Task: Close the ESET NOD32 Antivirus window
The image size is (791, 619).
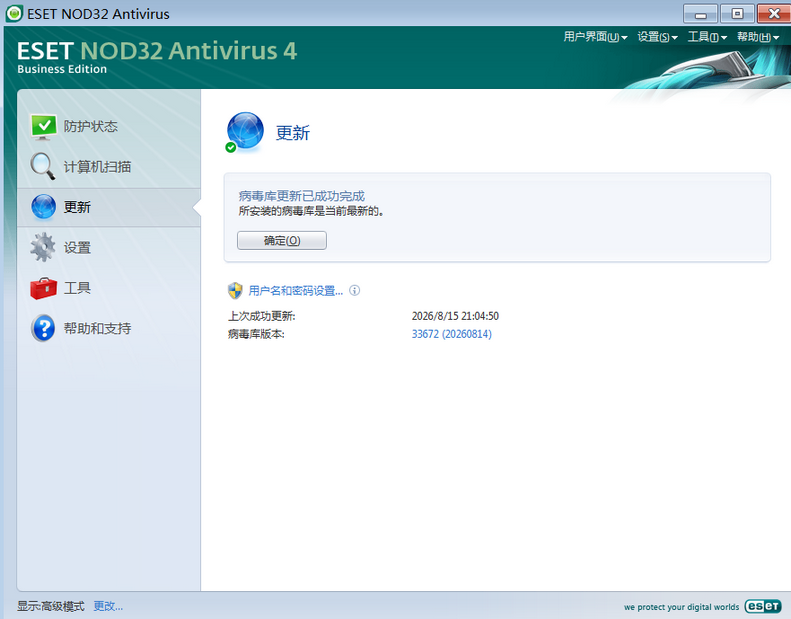Action: click(x=774, y=14)
